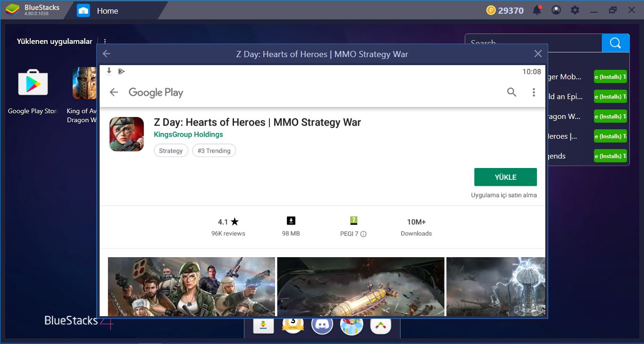
Task: Click the 96K reviews label
Action: click(228, 234)
